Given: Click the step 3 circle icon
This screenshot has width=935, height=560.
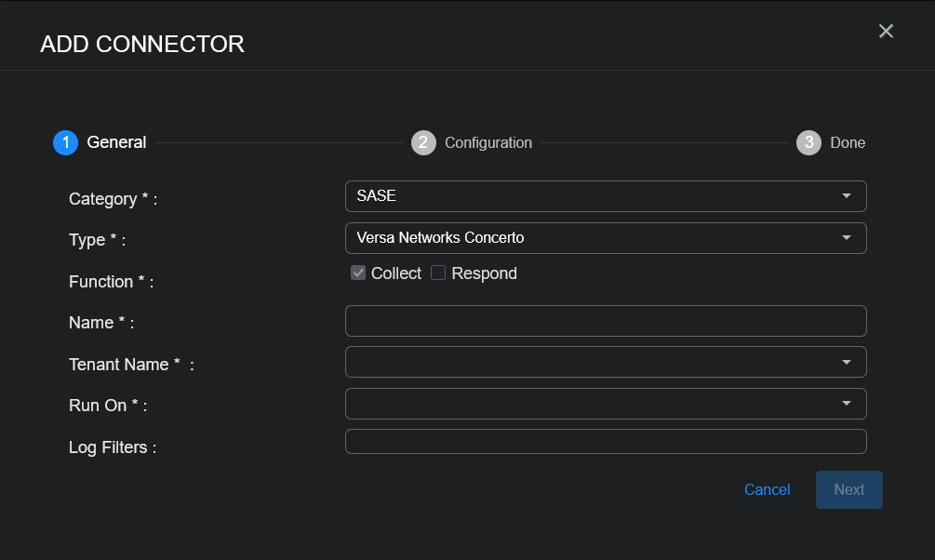Looking at the screenshot, I should pos(808,142).
